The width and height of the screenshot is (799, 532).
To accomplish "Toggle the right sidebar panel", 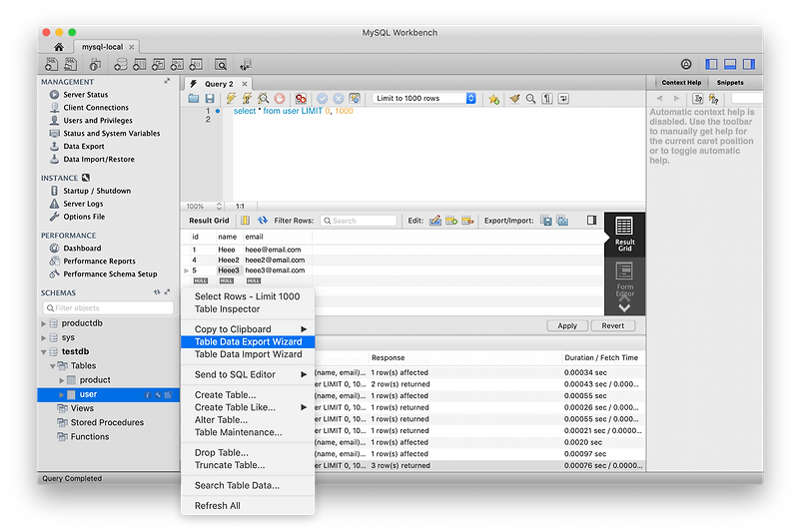I will (x=749, y=64).
